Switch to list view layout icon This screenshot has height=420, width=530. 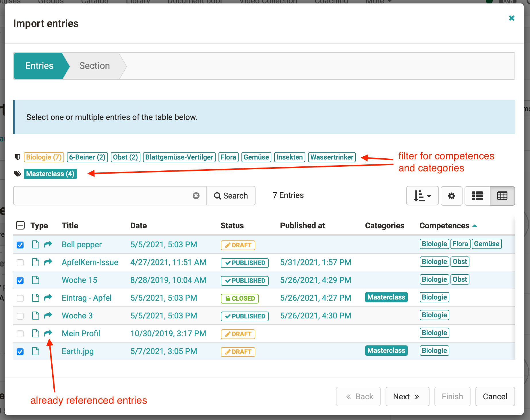(477, 196)
